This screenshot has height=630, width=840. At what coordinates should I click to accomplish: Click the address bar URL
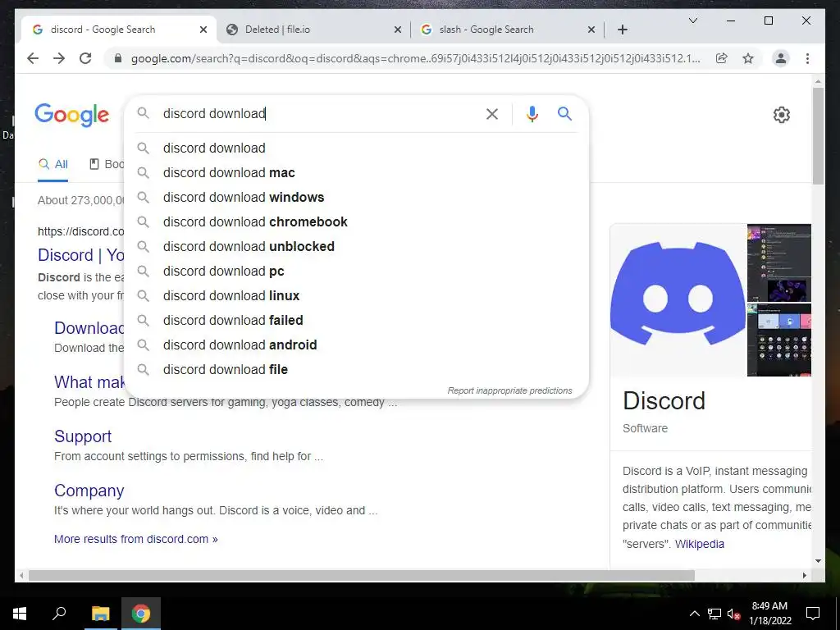416,58
